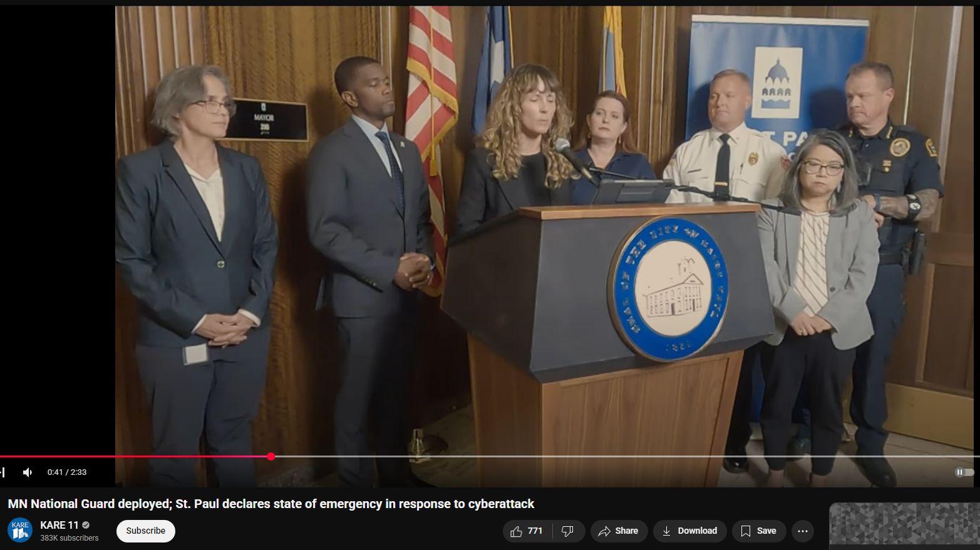The height and width of the screenshot is (550, 980).
Task: Dislike the video with thumbs down
Action: coord(568,531)
